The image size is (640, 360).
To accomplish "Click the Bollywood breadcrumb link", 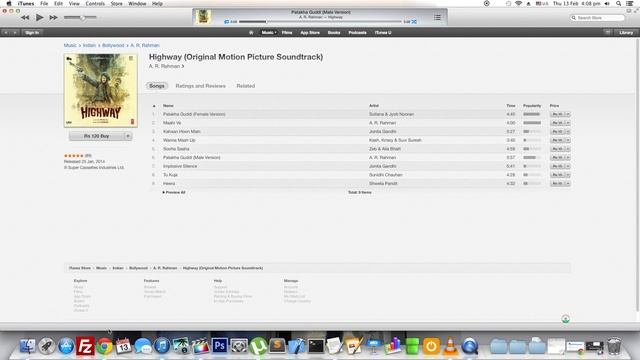I will [113, 45].
